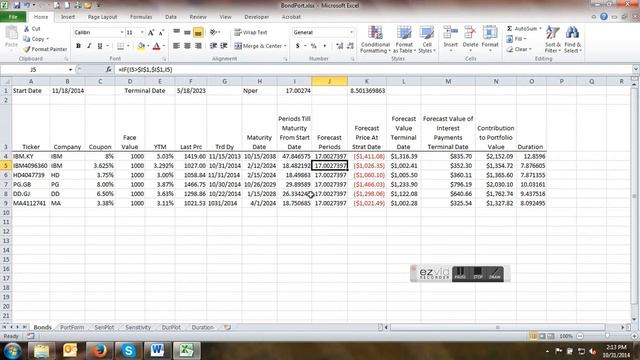The width and height of the screenshot is (640, 360).
Task: Click the insert function fx icon
Action: (109, 70)
